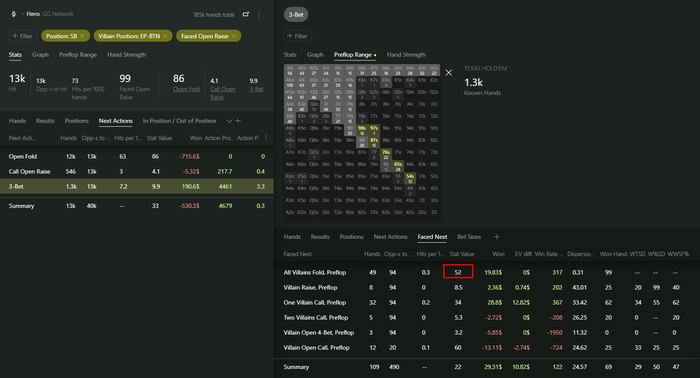Viewport: 700px width, 378px height.
Task: Open column options dots in Next Actions table
Action: [266, 137]
